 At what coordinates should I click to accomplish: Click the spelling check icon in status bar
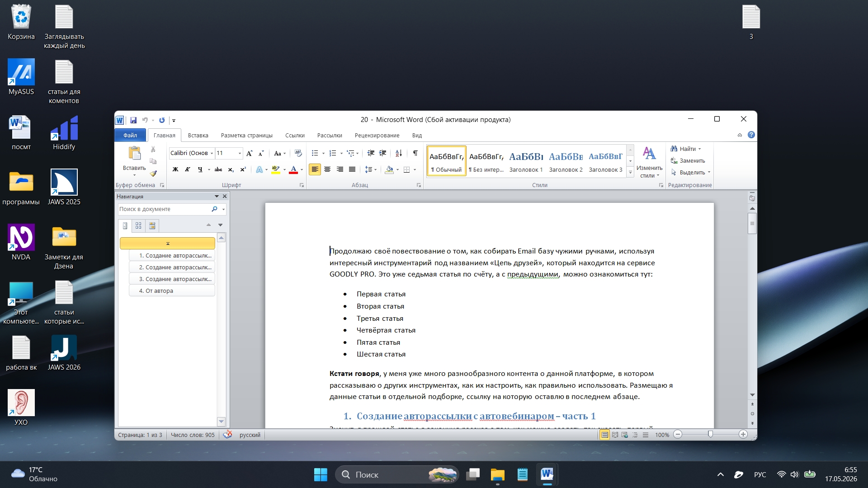(x=227, y=435)
